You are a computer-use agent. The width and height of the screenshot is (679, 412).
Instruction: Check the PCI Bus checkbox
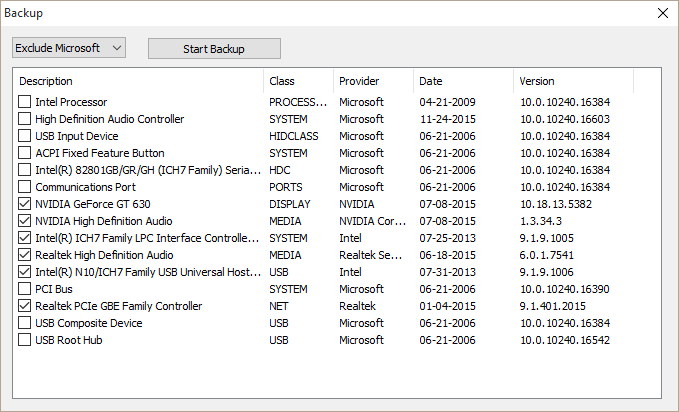click(25, 289)
